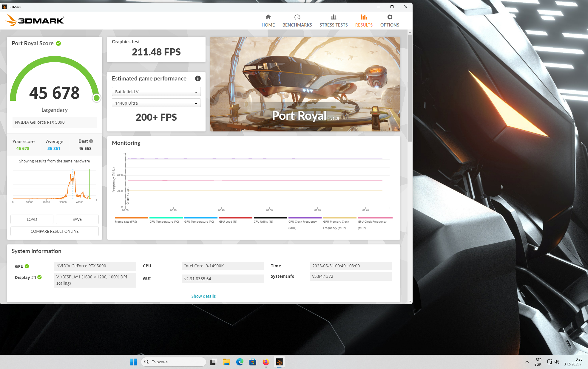Click the GUI version v2.31.8385 64 field
This screenshot has width=588, height=369.
[x=223, y=279]
